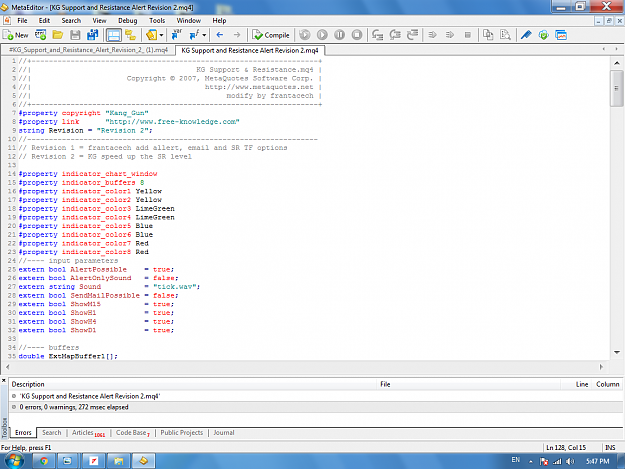This screenshot has width=625, height=469.
Task: Click the variables list icon
Action: click(176, 35)
